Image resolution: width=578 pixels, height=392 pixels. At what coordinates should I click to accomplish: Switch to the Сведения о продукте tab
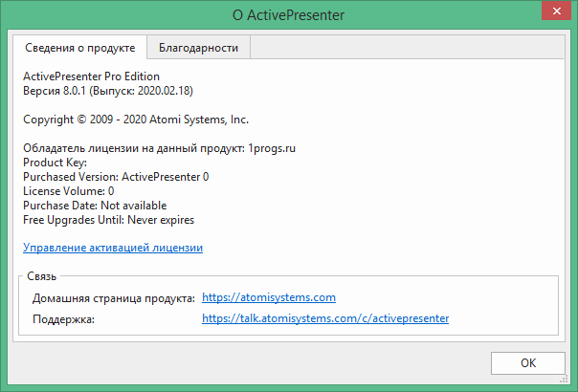click(80, 48)
